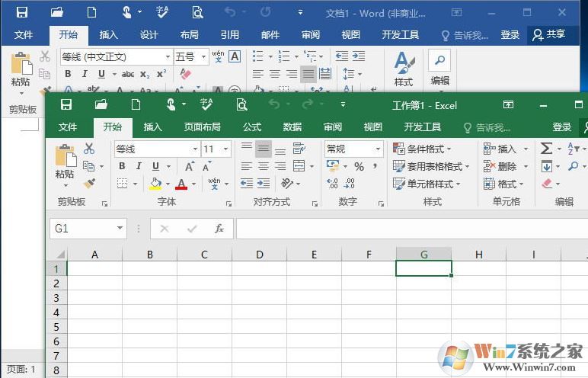Open print preview icon in Excel quick toolbar
This screenshot has height=378, width=588.
point(241,104)
